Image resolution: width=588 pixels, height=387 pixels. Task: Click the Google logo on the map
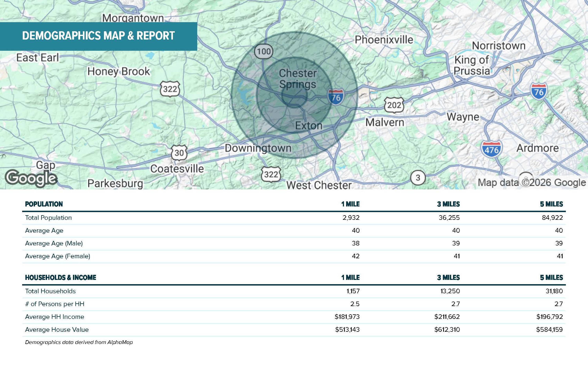click(31, 179)
